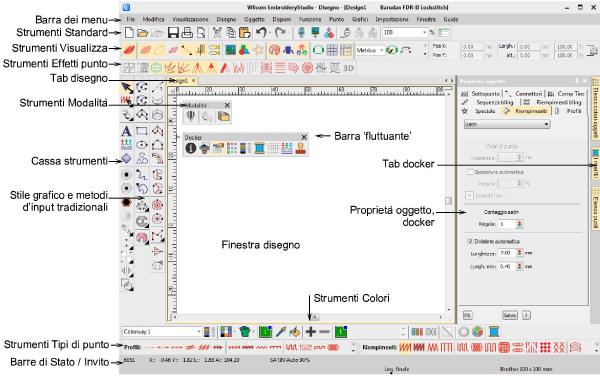Image resolution: width=600 pixels, height=388 pixels.
Task: Pin the Proprietà oggetto docker
Action: point(577,81)
